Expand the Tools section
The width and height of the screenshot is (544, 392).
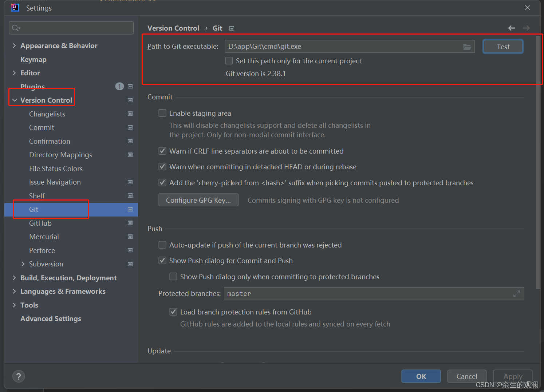(x=14, y=305)
